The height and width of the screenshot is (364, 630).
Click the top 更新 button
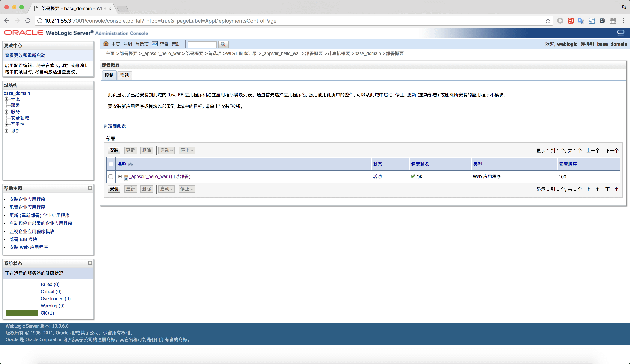click(130, 150)
